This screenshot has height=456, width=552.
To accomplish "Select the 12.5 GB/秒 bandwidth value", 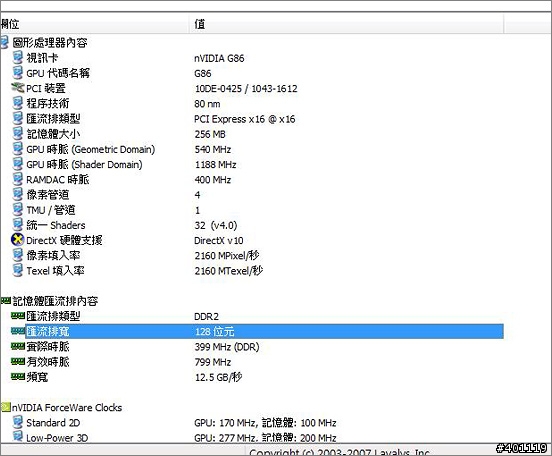I will [219, 377].
